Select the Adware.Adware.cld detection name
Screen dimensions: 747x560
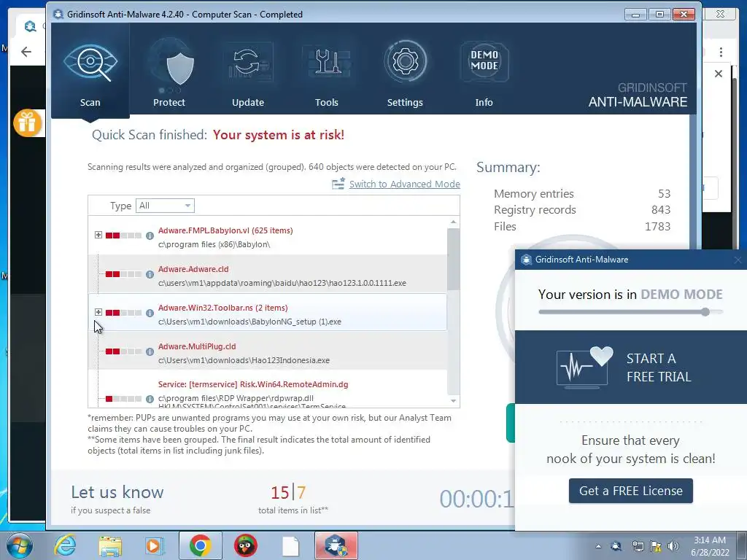click(193, 269)
